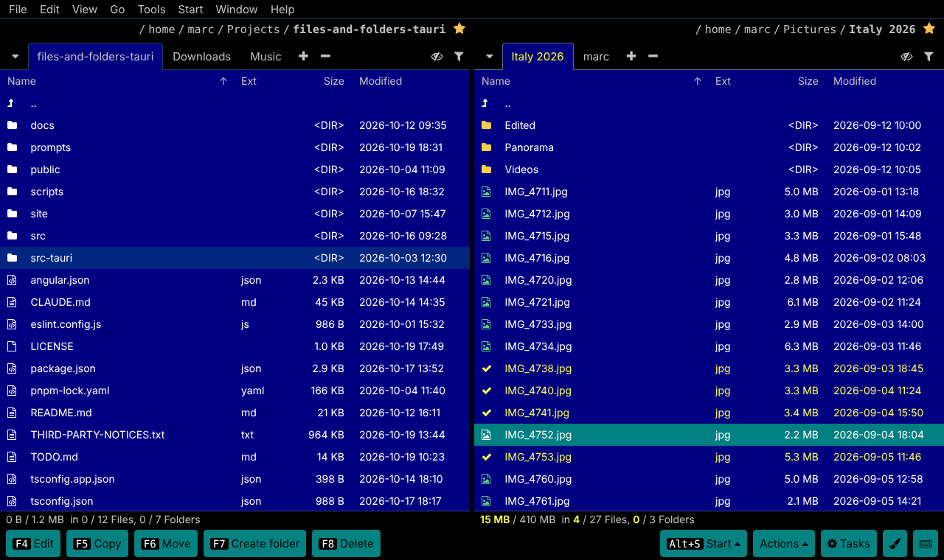
Task: Click the image icon of IMG_4752.jpg
Action: pos(486,435)
